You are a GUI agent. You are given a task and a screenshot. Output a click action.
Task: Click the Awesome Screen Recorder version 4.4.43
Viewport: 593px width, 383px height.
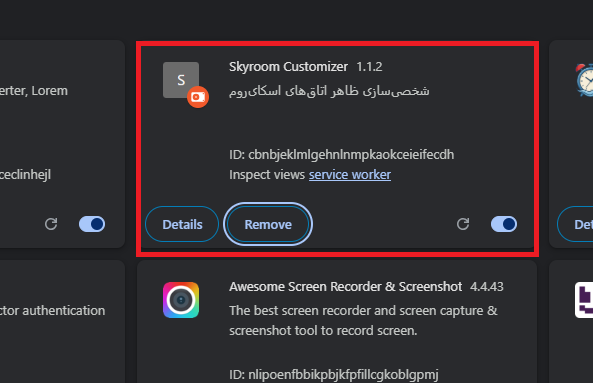click(487, 287)
